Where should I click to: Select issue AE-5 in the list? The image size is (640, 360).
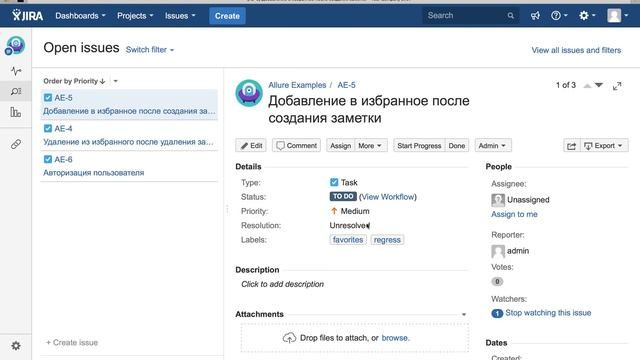coord(129,104)
